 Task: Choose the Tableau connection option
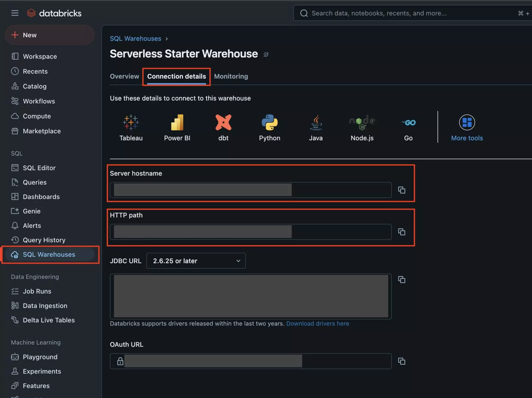pyautogui.click(x=131, y=128)
